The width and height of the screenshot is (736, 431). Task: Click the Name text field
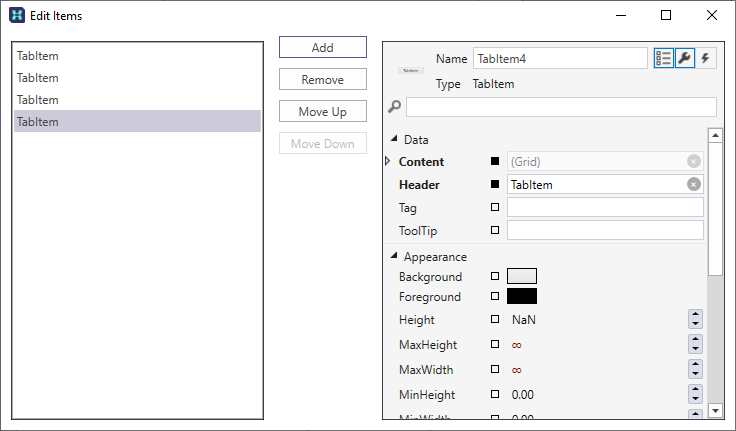pos(559,59)
